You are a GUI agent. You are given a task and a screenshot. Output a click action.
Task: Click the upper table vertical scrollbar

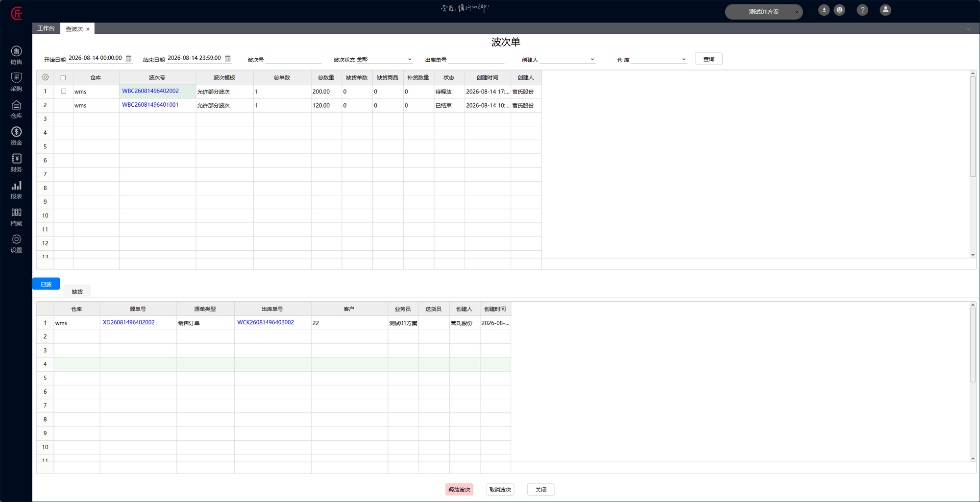tap(973, 126)
